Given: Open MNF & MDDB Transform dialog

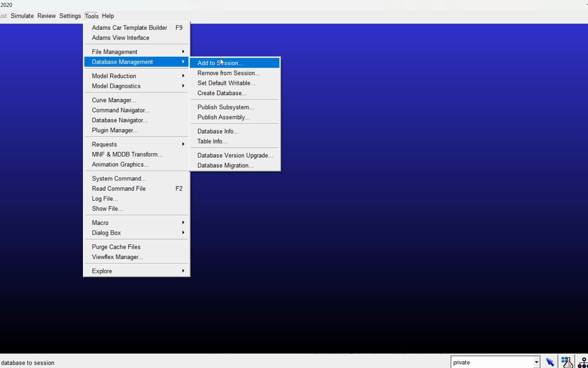Looking at the screenshot, I should click(136, 154).
